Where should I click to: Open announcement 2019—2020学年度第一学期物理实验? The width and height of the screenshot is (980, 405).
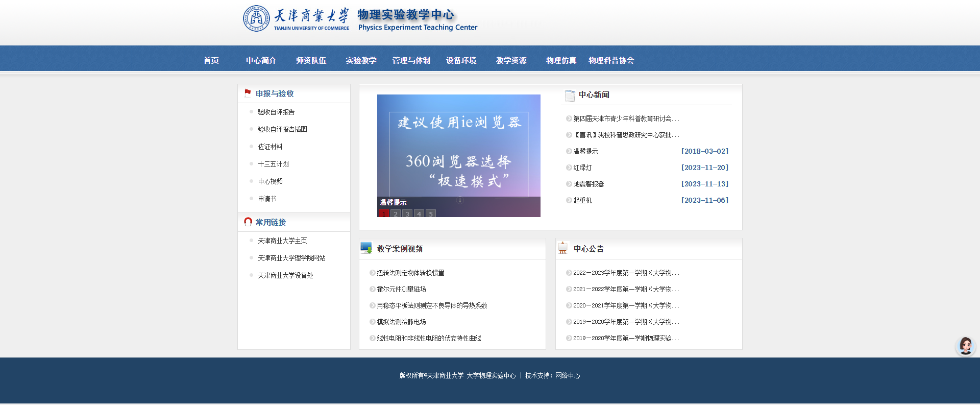pos(626,338)
